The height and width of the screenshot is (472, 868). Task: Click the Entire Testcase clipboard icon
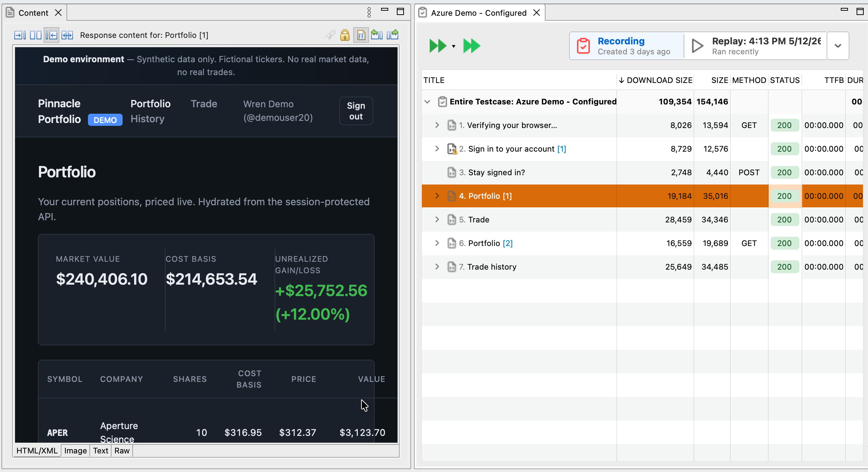(442, 102)
